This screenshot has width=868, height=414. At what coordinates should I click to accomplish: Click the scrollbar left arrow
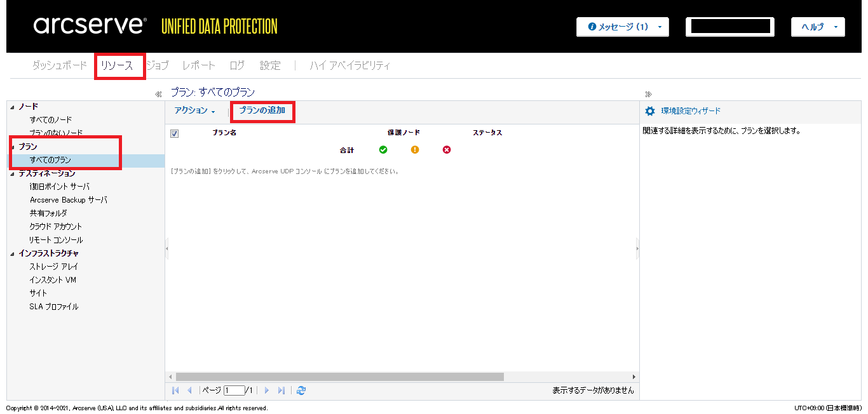pos(170,377)
